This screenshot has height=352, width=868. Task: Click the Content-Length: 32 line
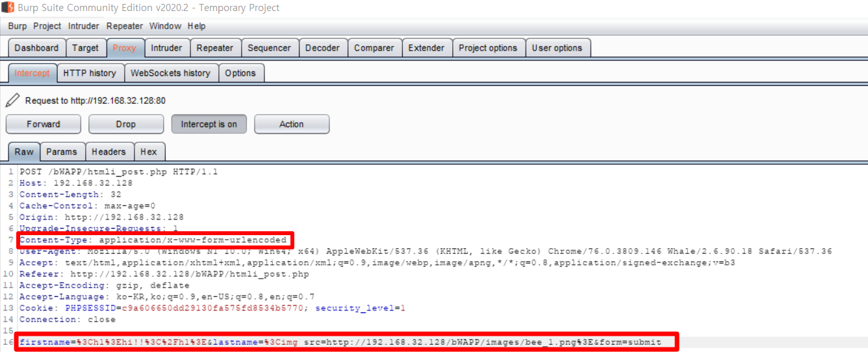(x=70, y=194)
